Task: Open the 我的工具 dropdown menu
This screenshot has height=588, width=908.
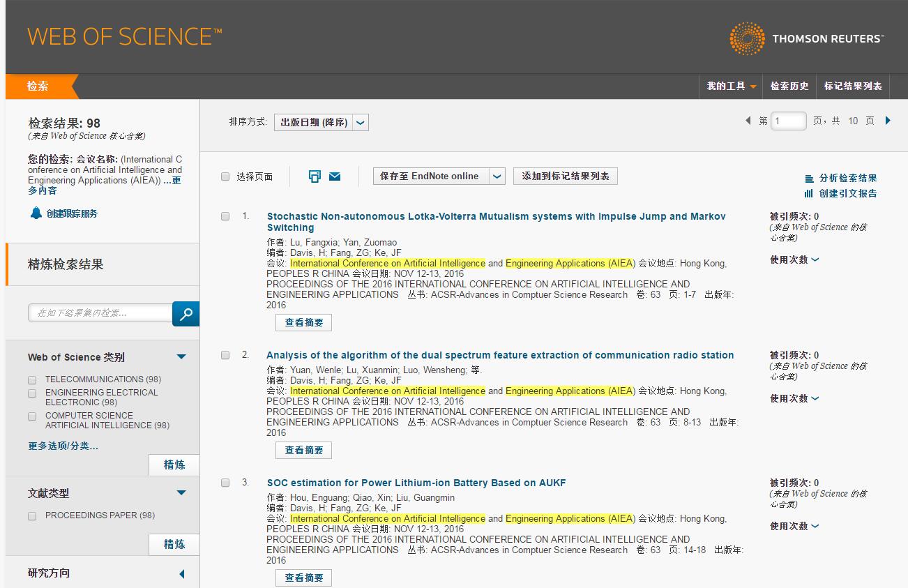Action: [x=731, y=86]
